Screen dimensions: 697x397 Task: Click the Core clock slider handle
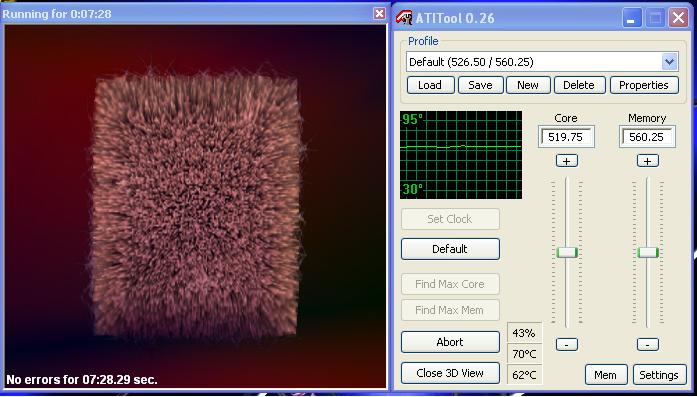(x=567, y=253)
